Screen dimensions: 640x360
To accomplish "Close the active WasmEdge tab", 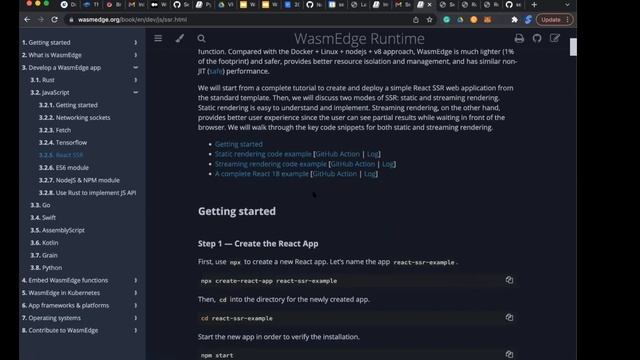I will [429, 5].
